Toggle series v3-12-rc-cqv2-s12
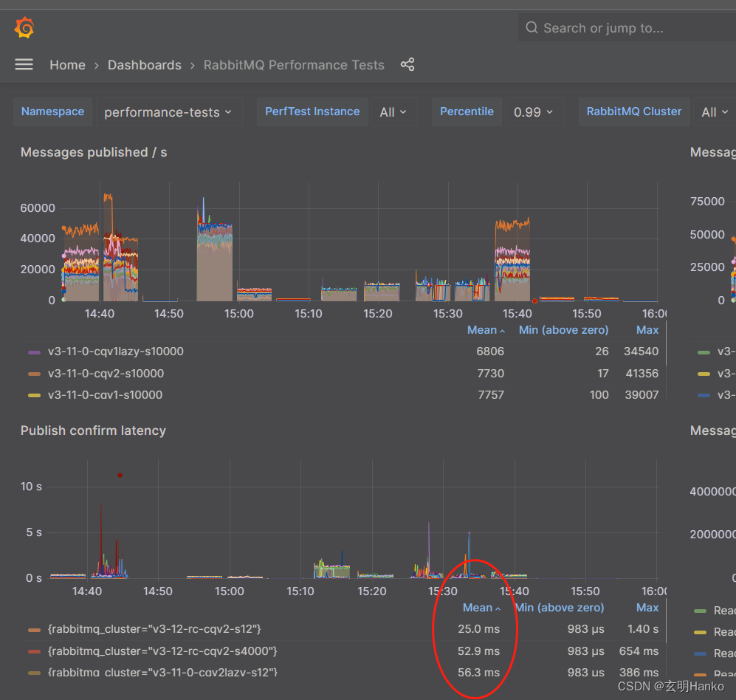Viewport: 736px width, 700px height. pos(154,629)
